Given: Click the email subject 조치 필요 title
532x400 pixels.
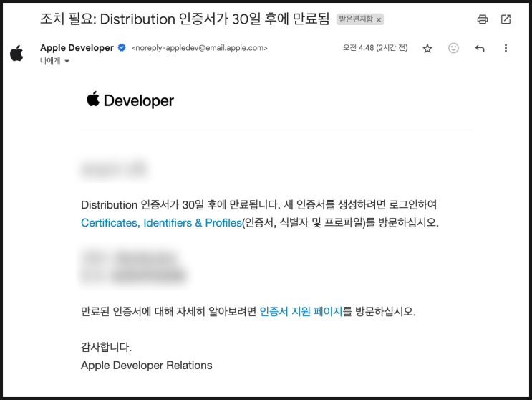Looking at the screenshot, I should pyautogui.click(x=185, y=19).
